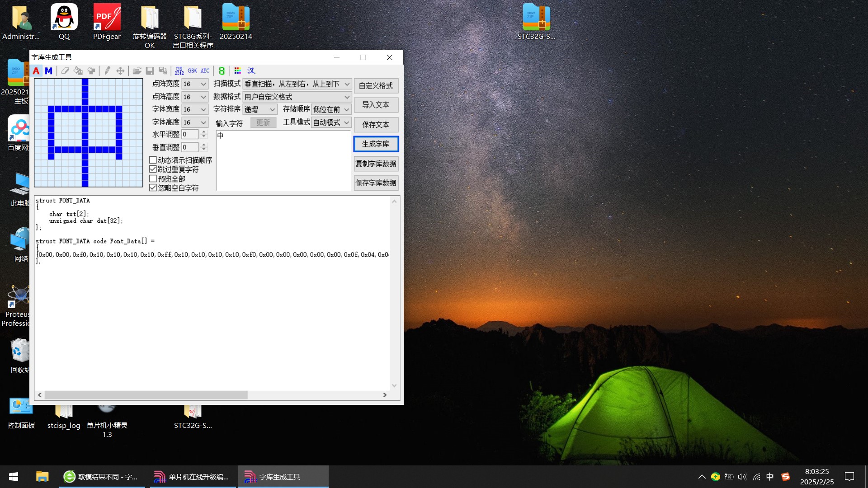Switch to 单片机在线升级 taskbar window
Screen dimensions: 868x488
pyautogui.click(x=193, y=477)
